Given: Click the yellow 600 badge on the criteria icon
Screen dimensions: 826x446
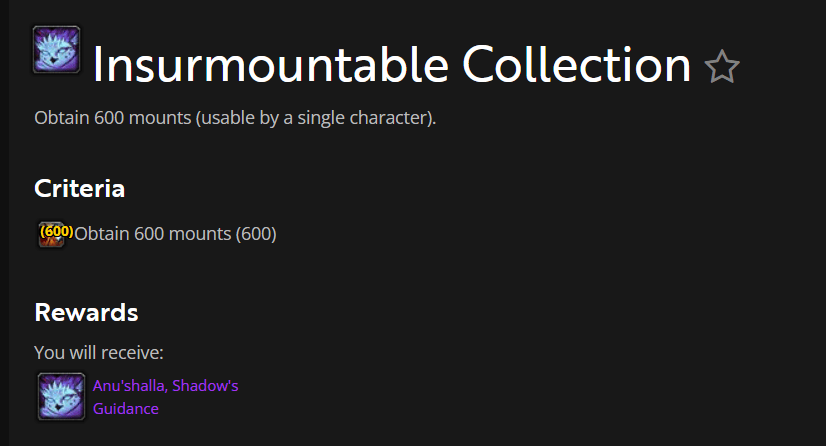Looking at the screenshot, I should click(x=57, y=230).
